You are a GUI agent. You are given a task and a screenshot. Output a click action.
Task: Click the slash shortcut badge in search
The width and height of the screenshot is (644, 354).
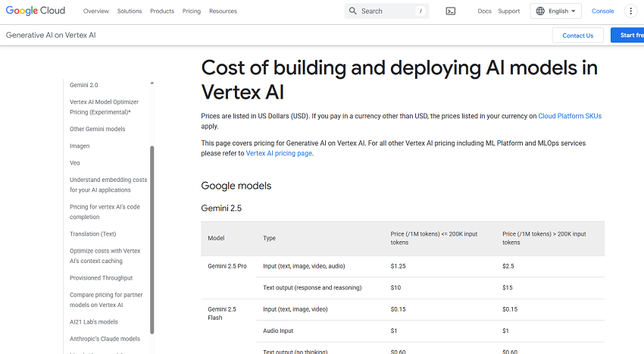[420, 11]
